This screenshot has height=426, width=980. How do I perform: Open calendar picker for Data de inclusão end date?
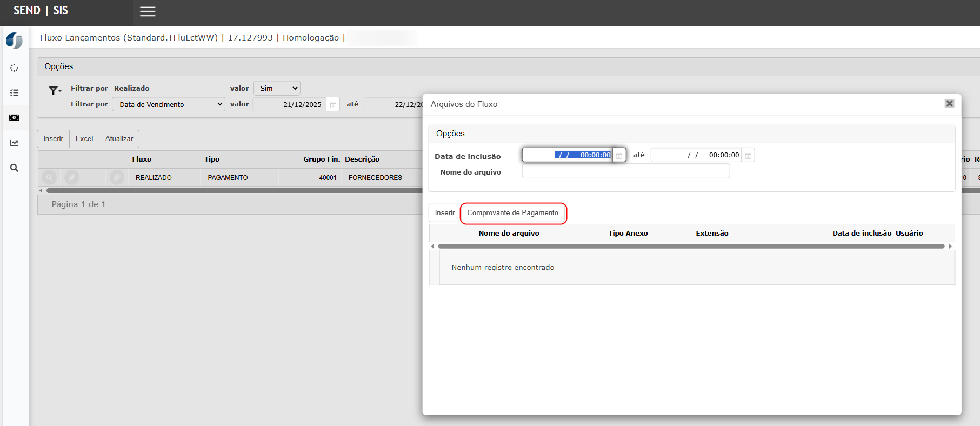pos(748,156)
